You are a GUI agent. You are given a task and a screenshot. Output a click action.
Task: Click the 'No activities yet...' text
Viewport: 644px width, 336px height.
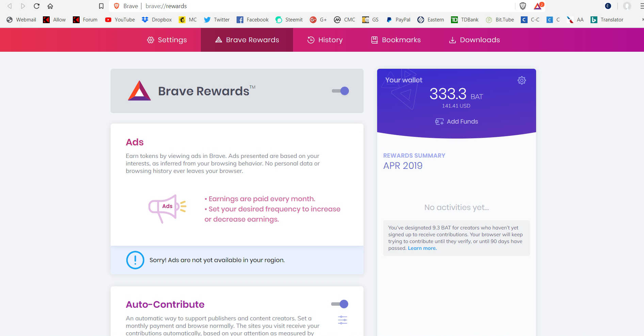[456, 207]
